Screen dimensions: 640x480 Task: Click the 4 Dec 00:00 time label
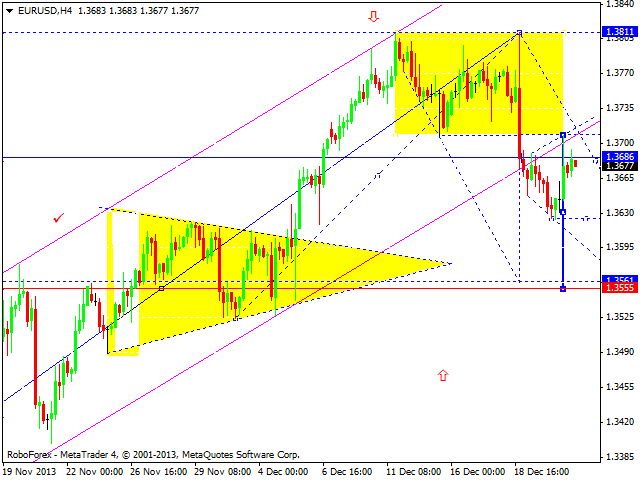[x=283, y=472]
